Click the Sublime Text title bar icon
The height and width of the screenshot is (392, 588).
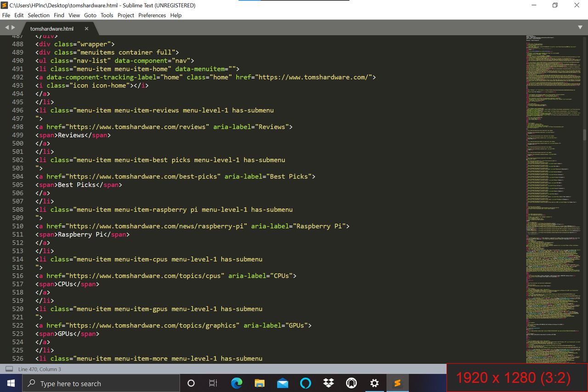coord(5,6)
